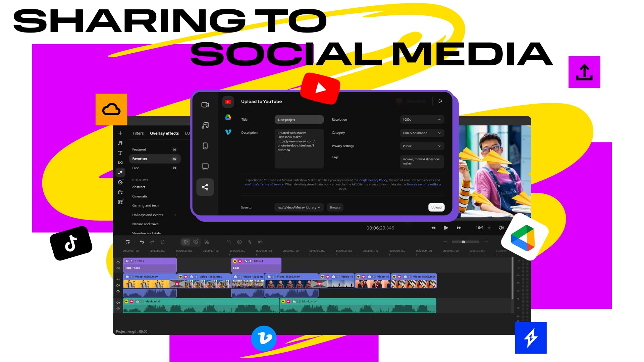Switch to the Overlay effects tab
644x362 pixels.
tap(164, 133)
